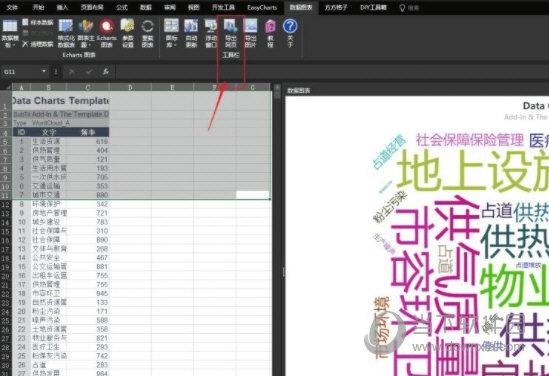Open the 文件 File tab
Screen dimensions: 549x376
[12, 7]
